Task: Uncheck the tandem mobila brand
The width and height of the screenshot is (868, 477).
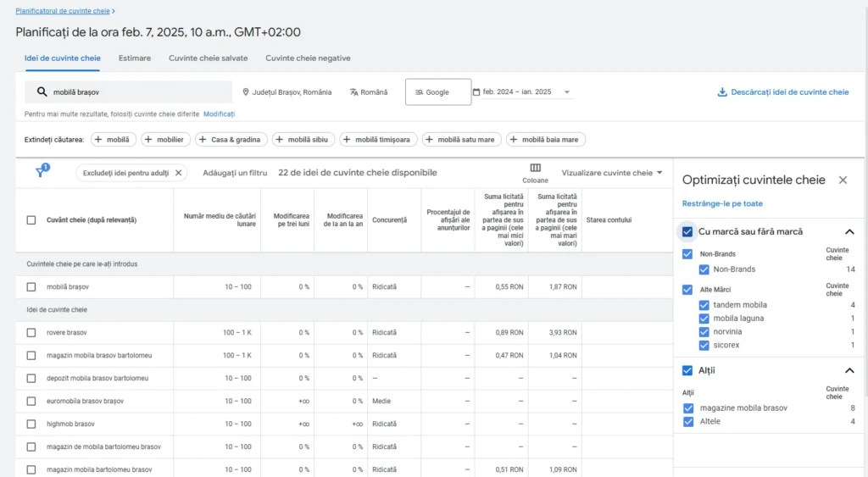Action: [704, 305]
